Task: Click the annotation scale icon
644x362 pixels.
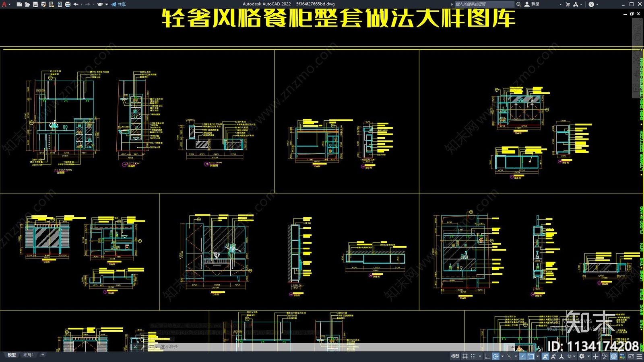Action: tap(561, 356)
